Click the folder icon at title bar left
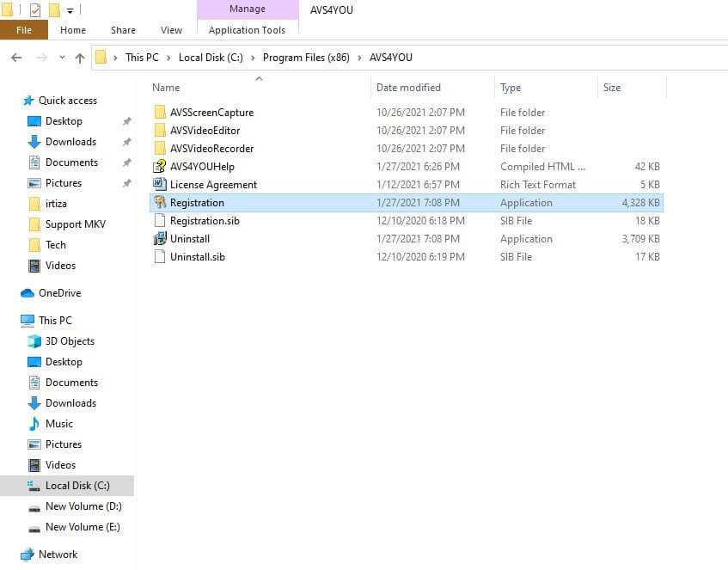728x570 pixels. [x=7, y=9]
